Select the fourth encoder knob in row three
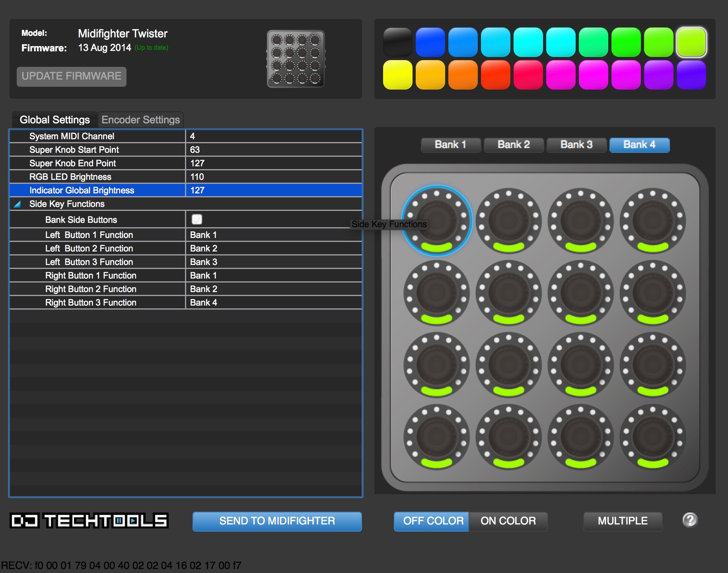728x573 pixels. pos(653,365)
